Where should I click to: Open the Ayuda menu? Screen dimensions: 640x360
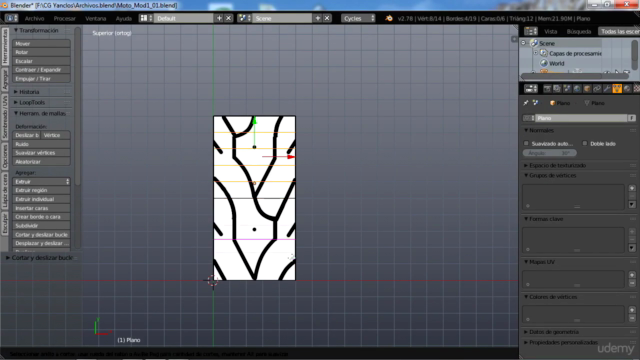point(123,18)
